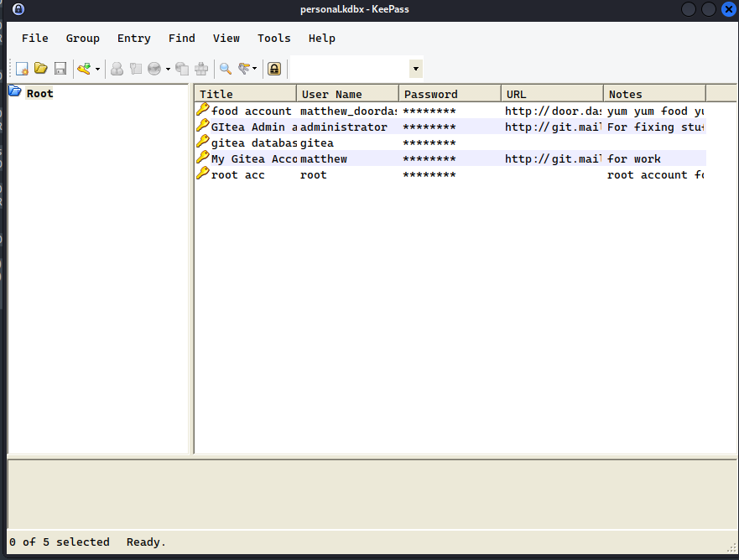Click the Open database folder icon
Screen dimensions: 739x560
(x=41, y=69)
